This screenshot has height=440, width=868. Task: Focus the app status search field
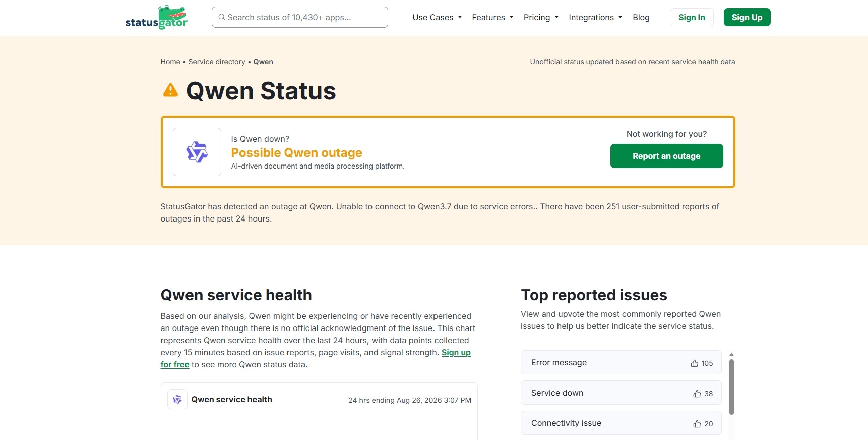pyautogui.click(x=300, y=17)
